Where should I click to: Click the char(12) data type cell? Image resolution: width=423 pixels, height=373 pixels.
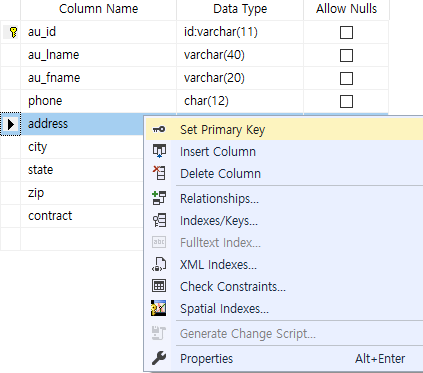tap(240, 101)
